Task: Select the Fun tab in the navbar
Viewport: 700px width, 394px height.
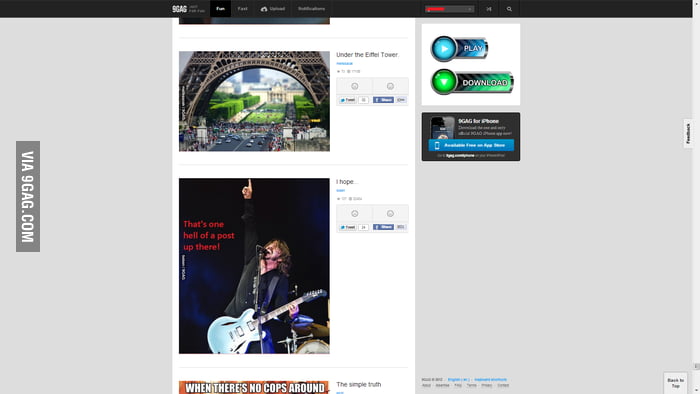Action: pos(221,8)
